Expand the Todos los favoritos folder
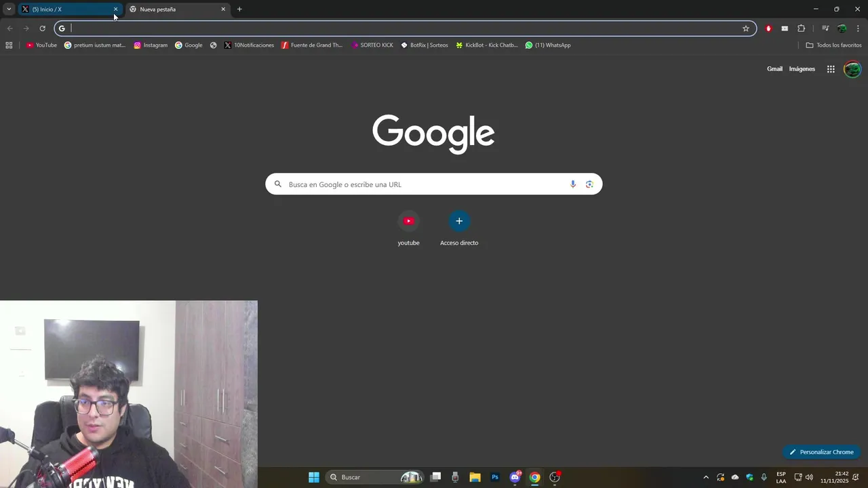Screen dimensions: 868x488 click(833, 45)
